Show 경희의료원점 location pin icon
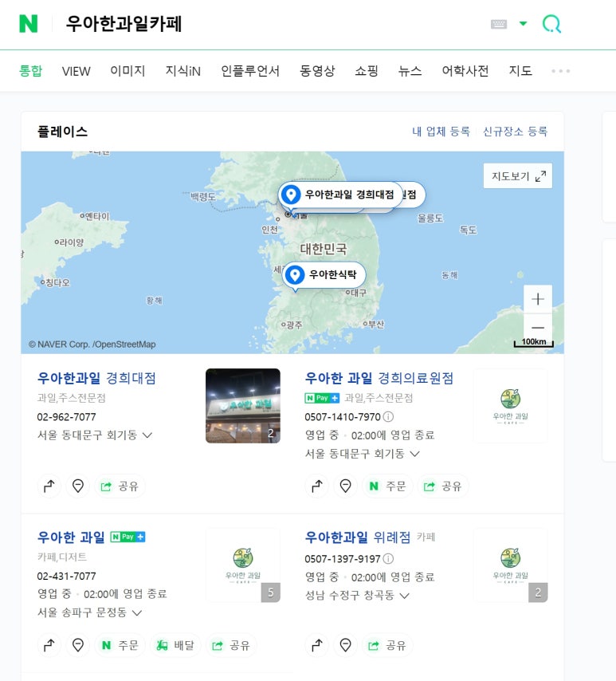This screenshot has width=616, height=681. tap(346, 486)
